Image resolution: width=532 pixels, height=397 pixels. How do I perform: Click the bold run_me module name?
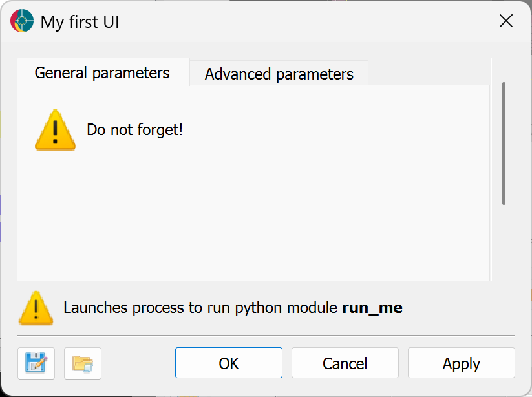pyautogui.click(x=372, y=308)
